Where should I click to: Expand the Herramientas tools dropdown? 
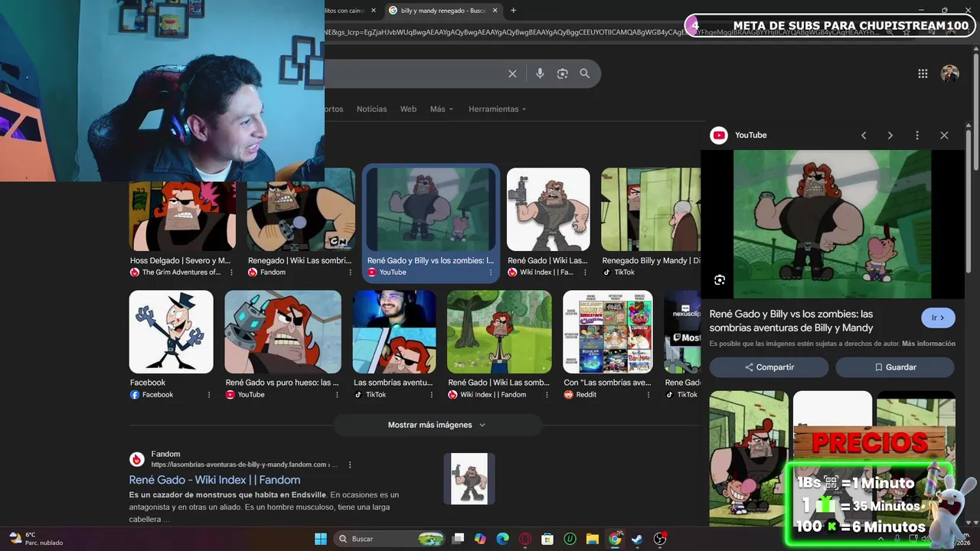[498, 109]
